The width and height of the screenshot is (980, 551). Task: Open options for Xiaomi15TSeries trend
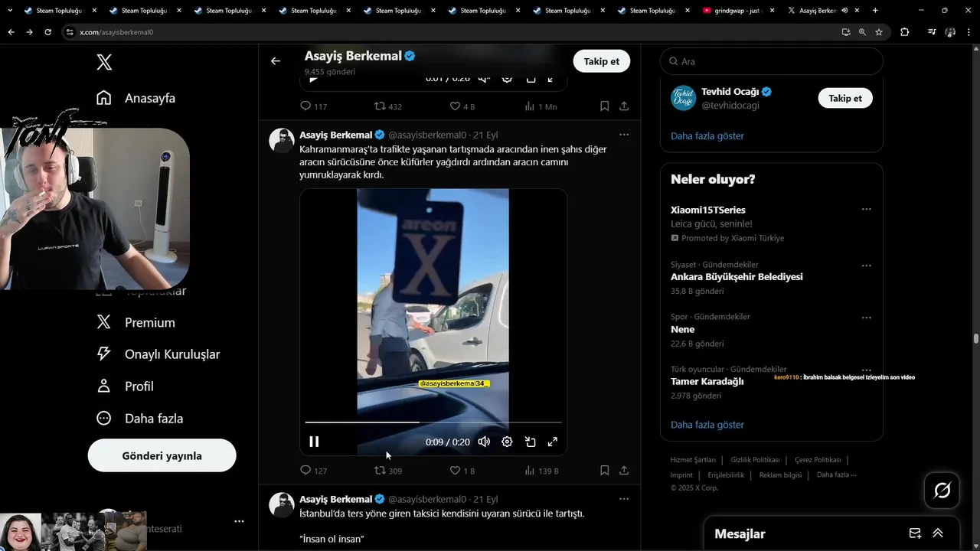click(x=866, y=209)
